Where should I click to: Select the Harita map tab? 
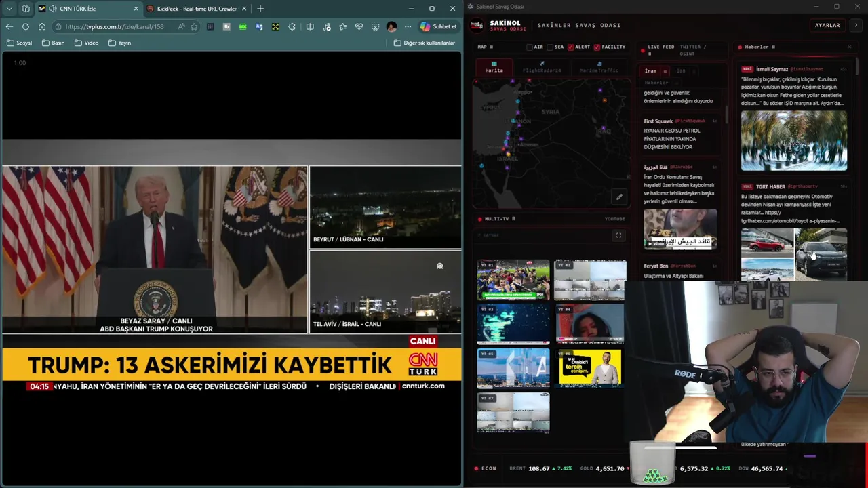coord(494,67)
